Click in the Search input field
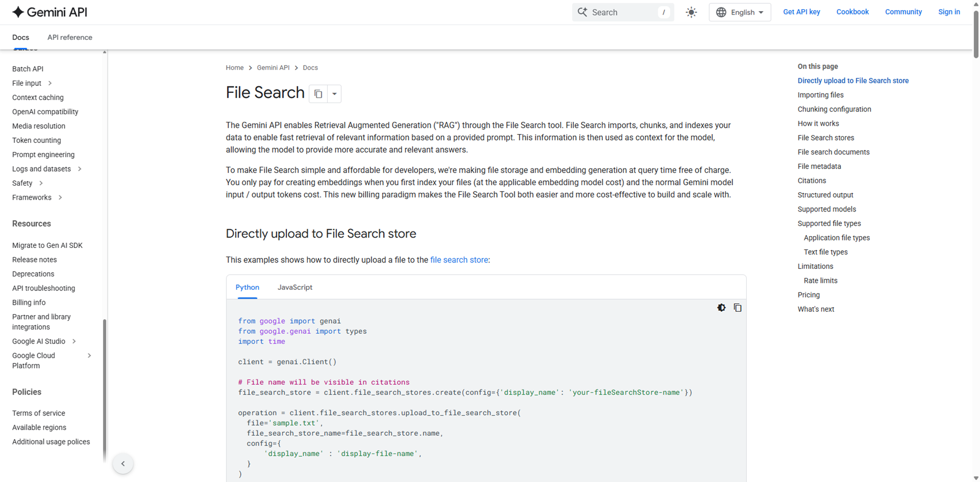Viewport: 980px width, 482px height. (623, 12)
